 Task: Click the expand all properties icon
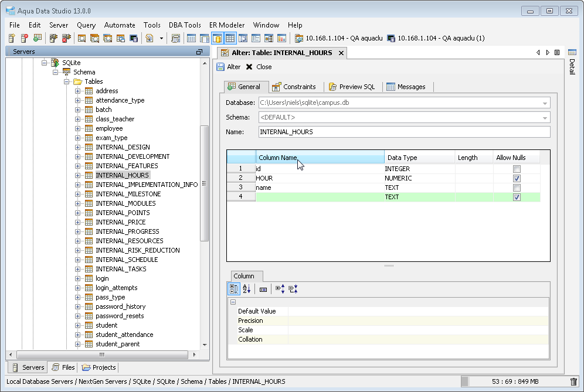pos(280,289)
